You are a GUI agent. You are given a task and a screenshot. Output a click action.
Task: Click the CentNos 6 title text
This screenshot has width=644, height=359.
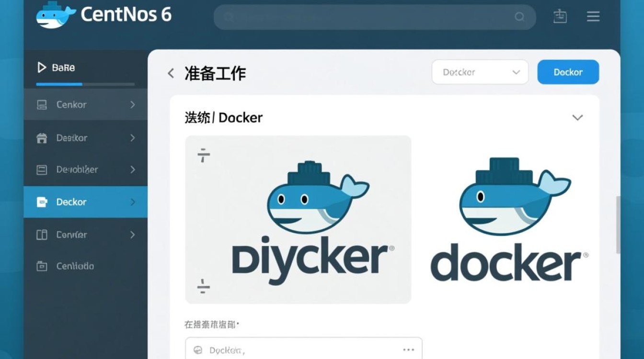(x=126, y=15)
